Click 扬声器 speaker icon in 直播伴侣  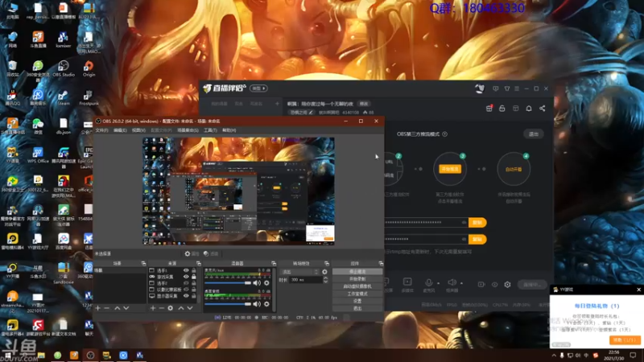pos(452,282)
